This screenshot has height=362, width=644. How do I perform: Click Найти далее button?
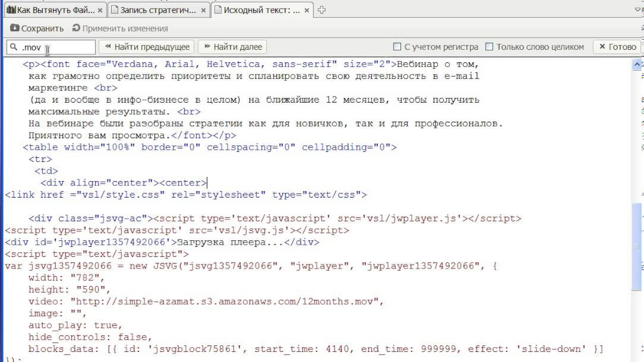pos(232,47)
